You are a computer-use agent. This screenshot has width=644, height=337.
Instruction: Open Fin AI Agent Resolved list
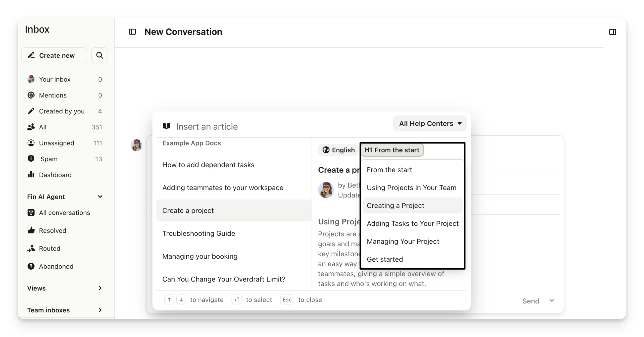tap(52, 231)
